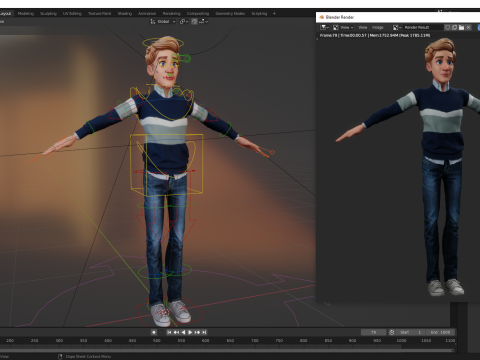This screenshot has width=480, height=360.
Task: Select the Layout workspace tab
Action: coord(6,14)
